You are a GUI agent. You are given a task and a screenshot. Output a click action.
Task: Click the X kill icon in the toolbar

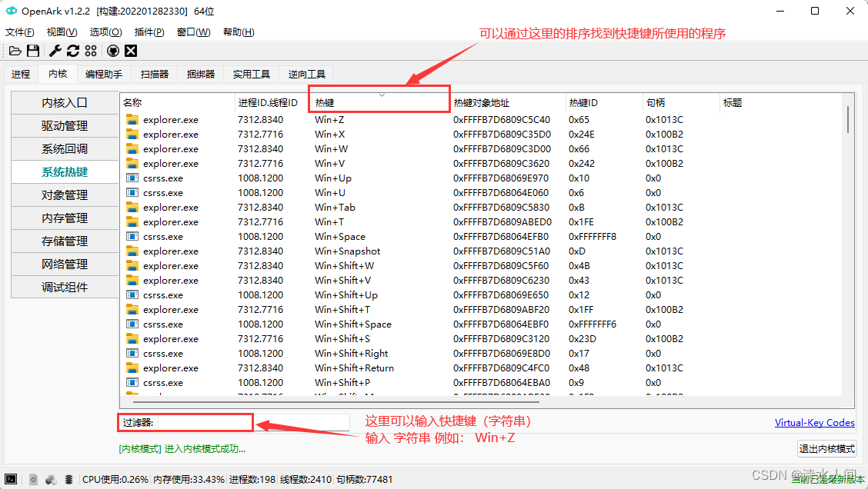pyautogui.click(x=131, y=51)
